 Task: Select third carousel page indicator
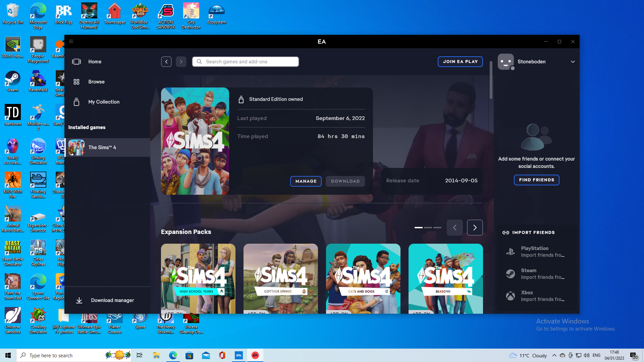point(437,228)
